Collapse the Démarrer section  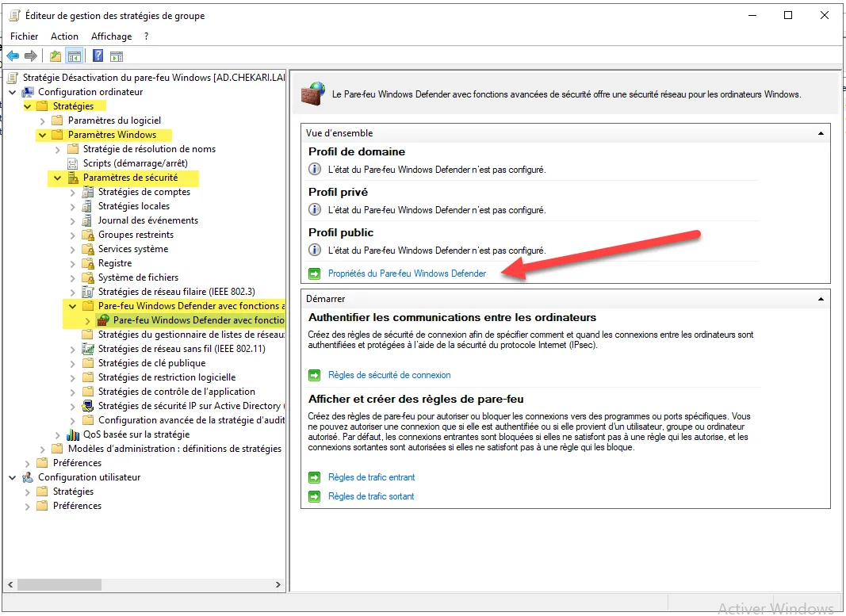[x=821, y=299]
